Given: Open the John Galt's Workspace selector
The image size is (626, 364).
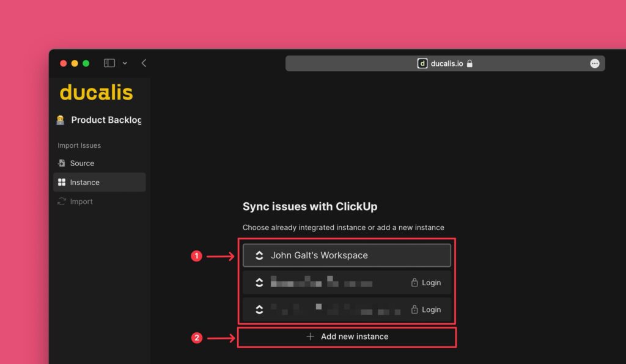Looking at the screenshot, I should click(347, 255).
